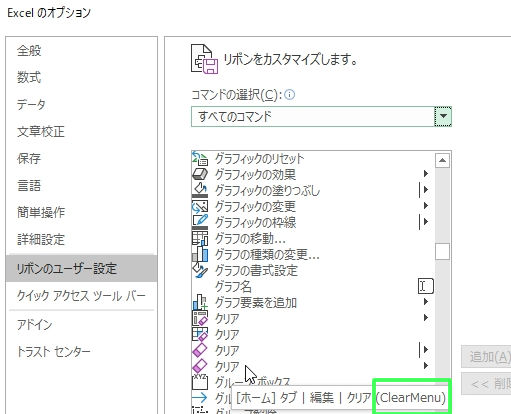Image resolution: width=511 pixels, height=414 pixels.
Task: Expand submenu arrow for グラフィックの枠線
Action: click(x=426, y=222)
